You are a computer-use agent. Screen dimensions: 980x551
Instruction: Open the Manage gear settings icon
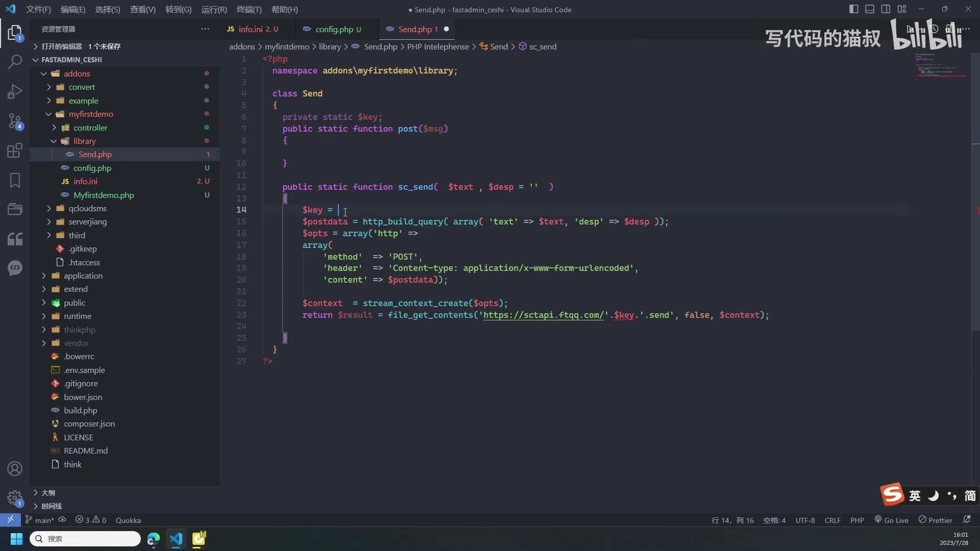point(15,498)
